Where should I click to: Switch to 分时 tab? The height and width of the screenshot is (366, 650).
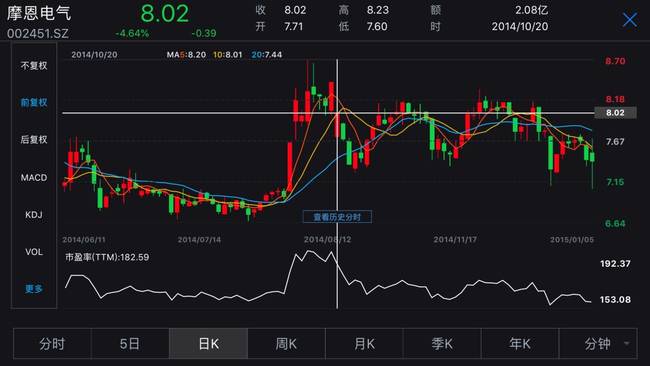click(x=52, y=344)
